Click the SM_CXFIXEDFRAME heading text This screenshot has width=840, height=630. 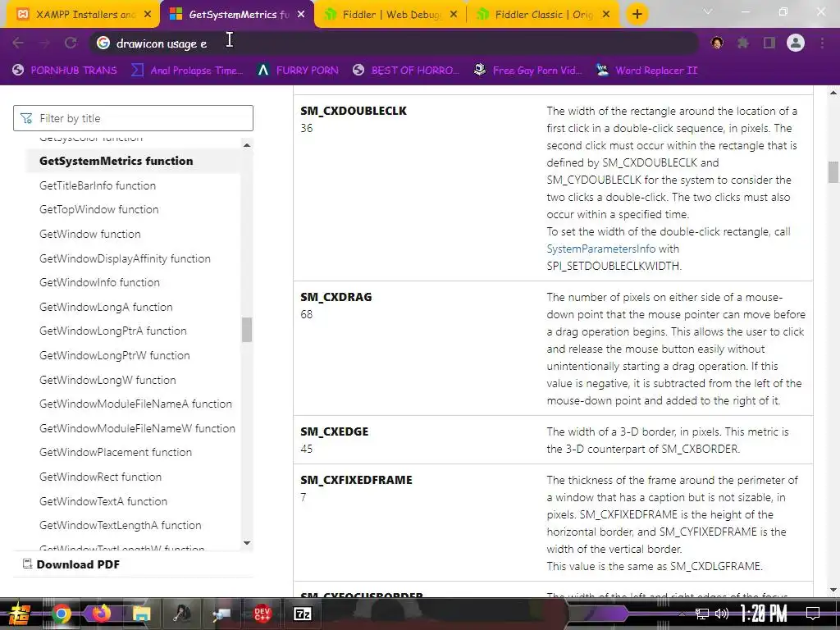356,480
